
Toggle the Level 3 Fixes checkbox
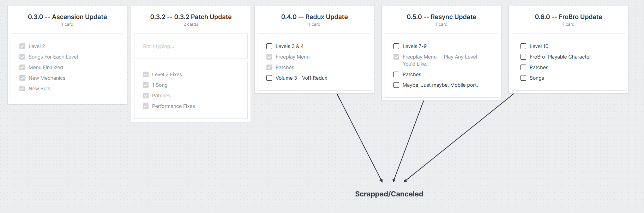coord(146,74)
